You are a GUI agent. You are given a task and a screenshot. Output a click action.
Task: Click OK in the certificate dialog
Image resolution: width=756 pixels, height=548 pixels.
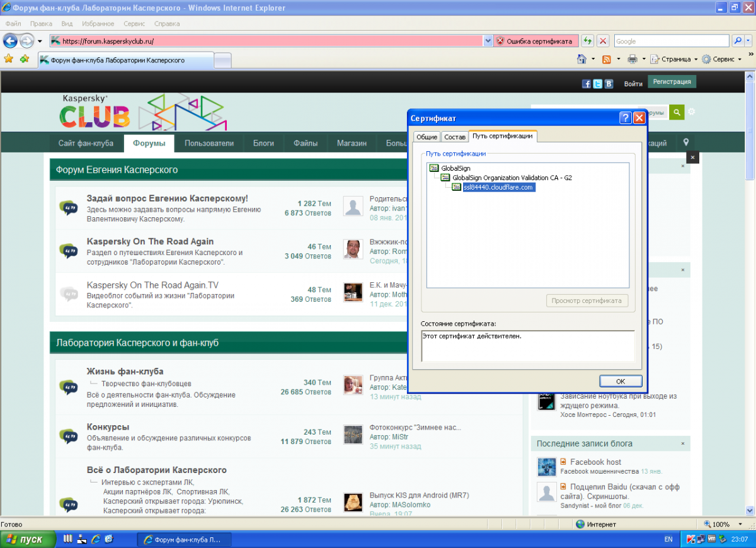click(620, 381)
